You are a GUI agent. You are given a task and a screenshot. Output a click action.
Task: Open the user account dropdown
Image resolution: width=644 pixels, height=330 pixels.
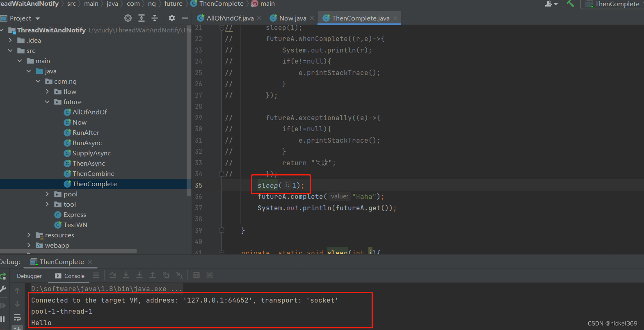tap(551, 4)
